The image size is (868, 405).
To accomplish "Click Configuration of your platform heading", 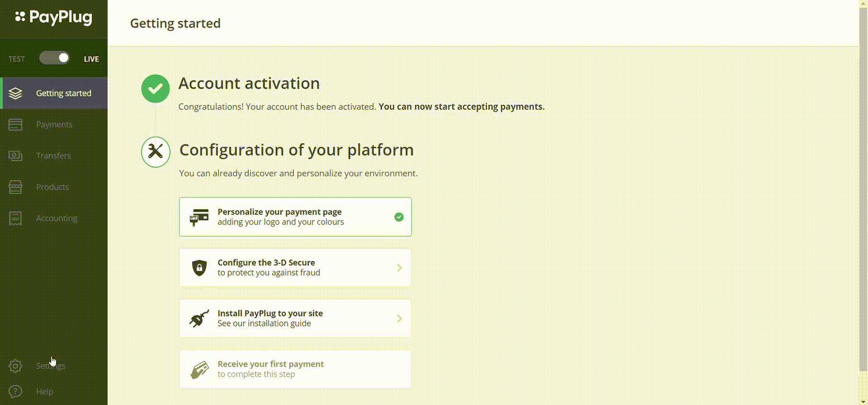I will point(297,150).
